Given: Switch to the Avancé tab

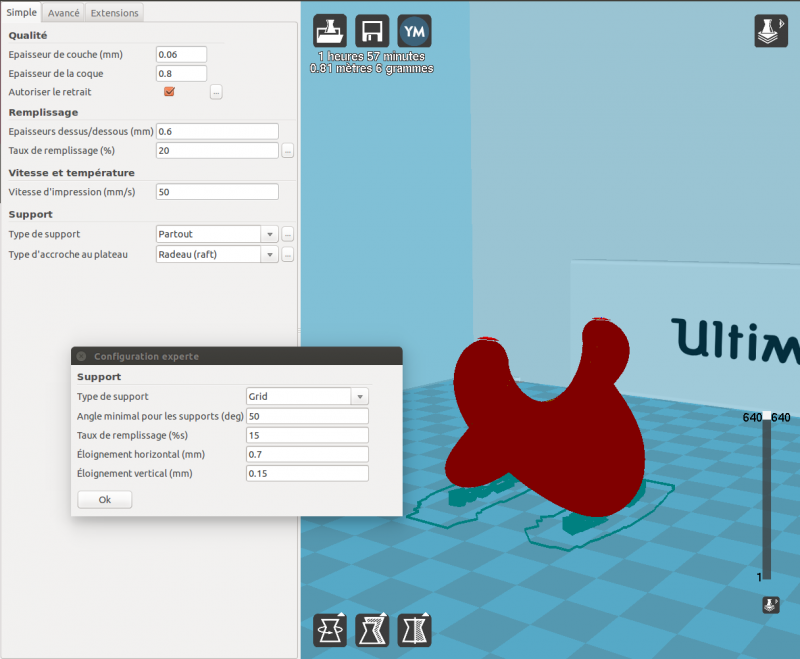Looking at the screenshot, I should tap(63, 13).
